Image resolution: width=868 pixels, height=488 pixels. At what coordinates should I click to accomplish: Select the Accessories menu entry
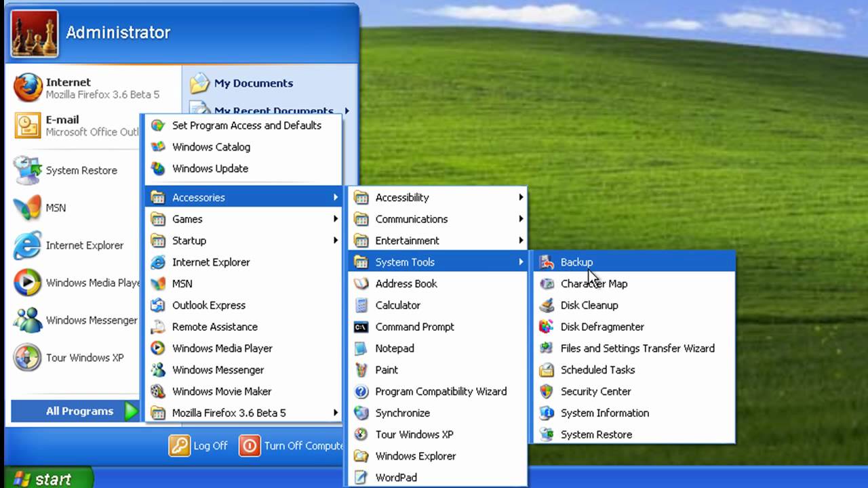click(243, 197)
